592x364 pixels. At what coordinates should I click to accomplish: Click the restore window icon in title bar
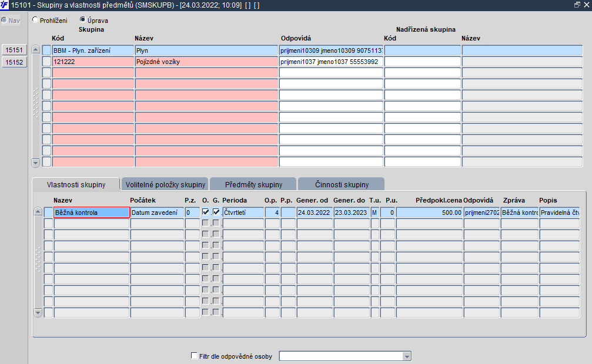tap(577, 5)
